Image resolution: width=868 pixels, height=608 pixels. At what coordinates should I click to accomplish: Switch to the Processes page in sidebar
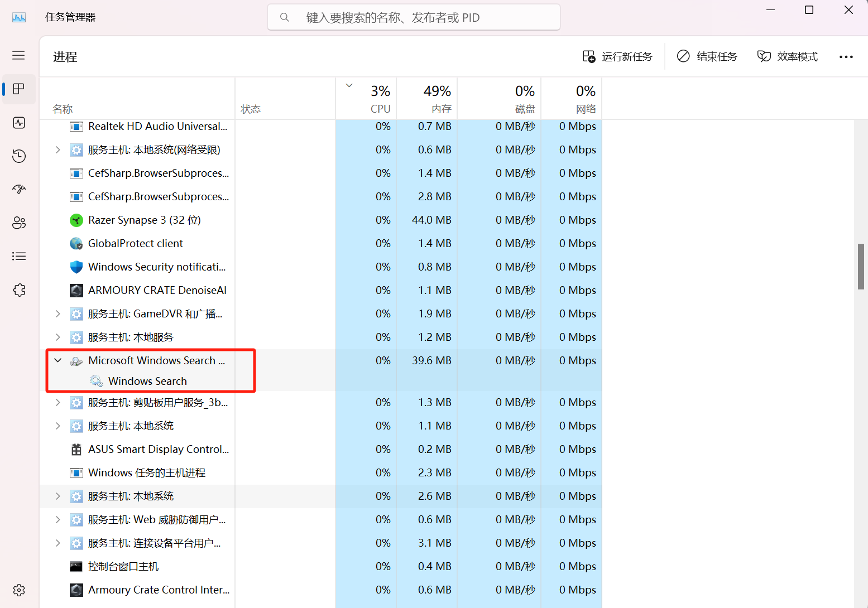tap(19, 89)
